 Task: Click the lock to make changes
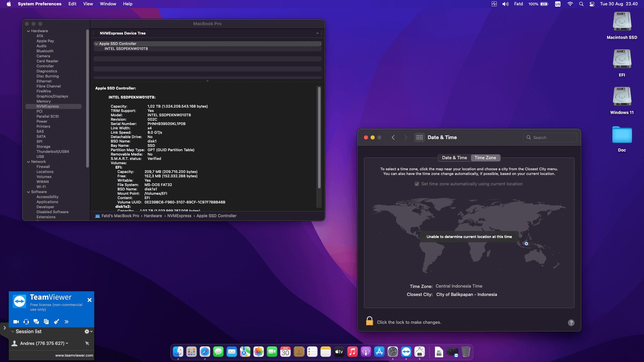pos(369,321)
